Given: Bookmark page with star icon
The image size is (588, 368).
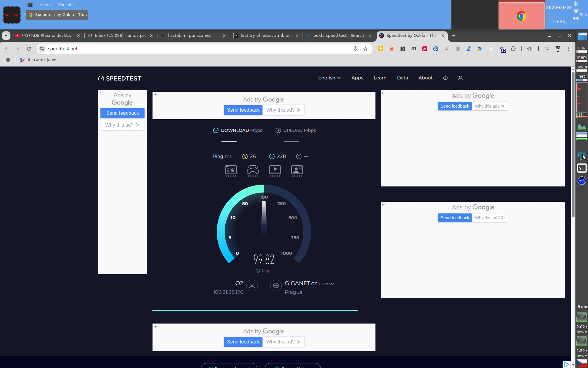Looking at the screenshot, I should [x=365, y=49].
